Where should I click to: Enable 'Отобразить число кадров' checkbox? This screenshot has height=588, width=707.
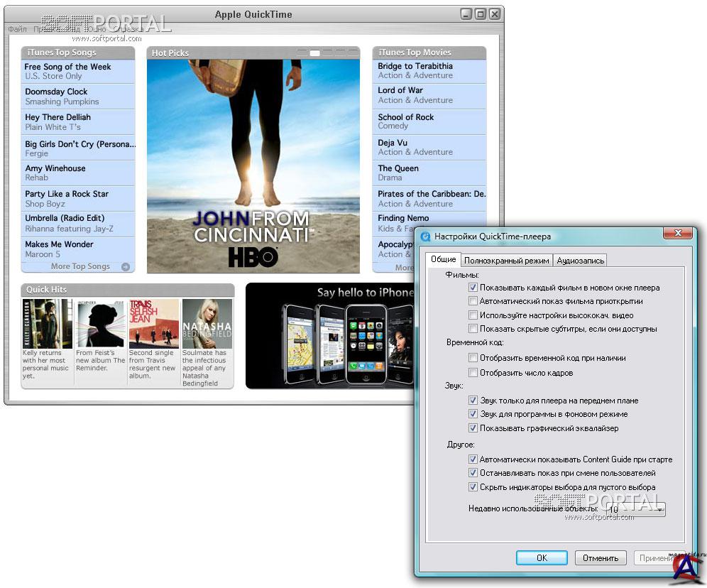[473, 373]
